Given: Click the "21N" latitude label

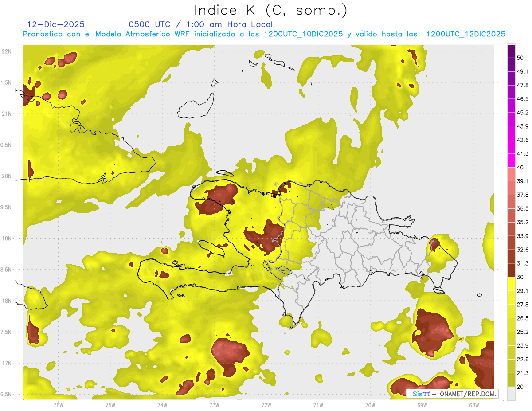Looking at the screenshot, I should tap(7, 114).
